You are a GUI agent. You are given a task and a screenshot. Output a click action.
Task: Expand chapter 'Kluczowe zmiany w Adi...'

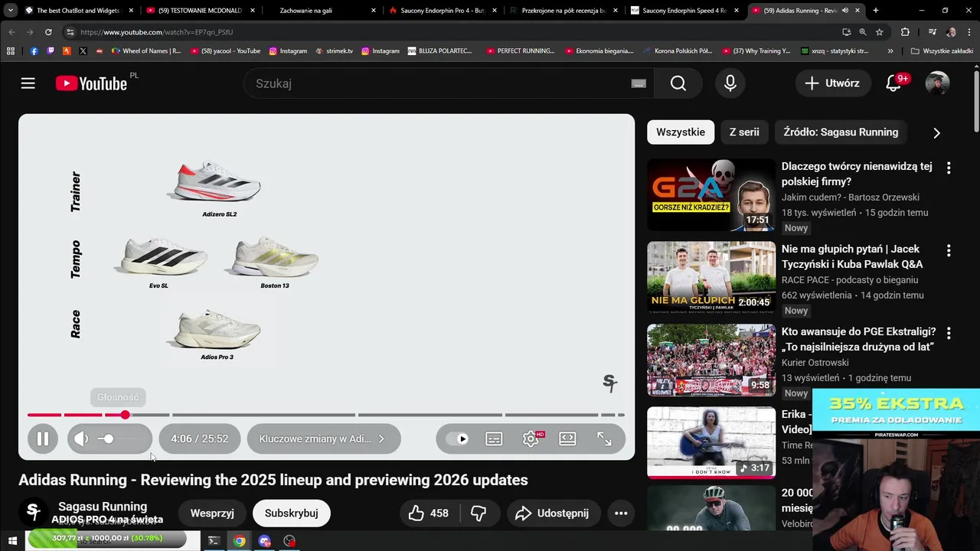(x=323, y=439)
